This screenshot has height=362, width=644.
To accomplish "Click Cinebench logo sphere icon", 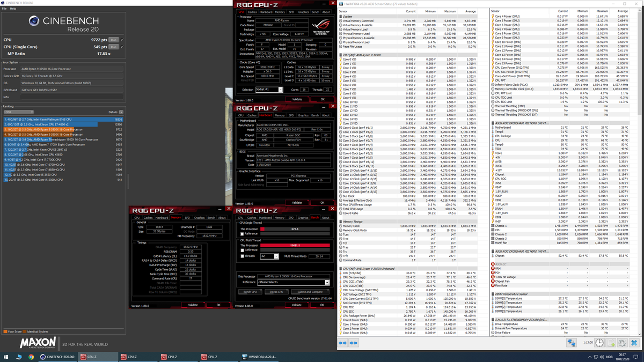I will [33, 20].
